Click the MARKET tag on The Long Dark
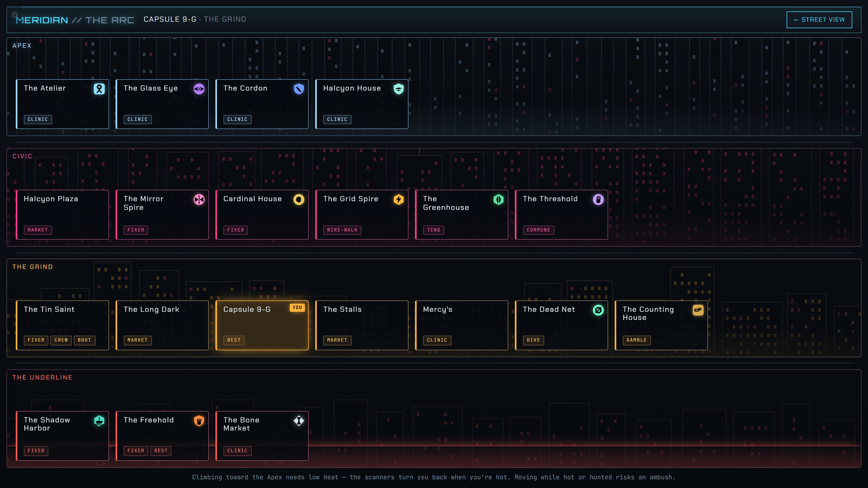868x488 pixels. pyautogui.click(x=138, y=340)
